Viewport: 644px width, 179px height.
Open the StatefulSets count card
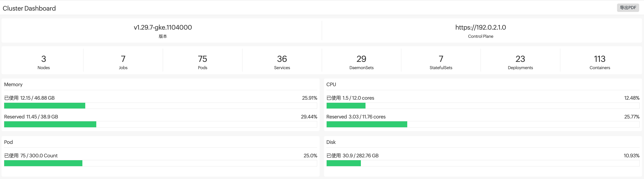pos(441,62)
